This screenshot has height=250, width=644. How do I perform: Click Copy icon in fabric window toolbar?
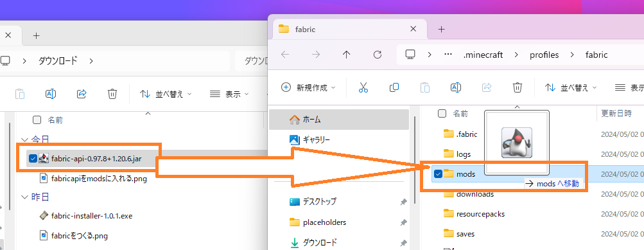click(394, 87)
